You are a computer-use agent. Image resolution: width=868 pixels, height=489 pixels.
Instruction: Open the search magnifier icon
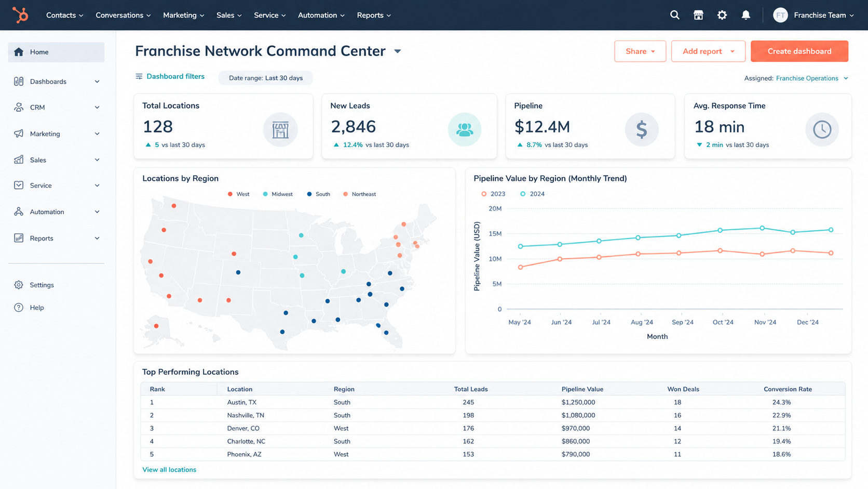click(674, 15)
